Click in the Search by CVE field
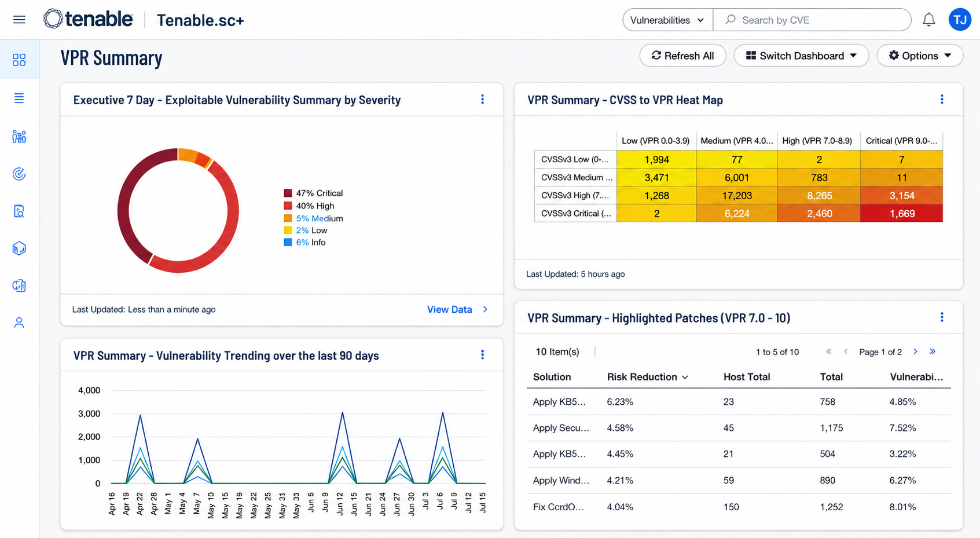The image size is (980, 538). point(812,20)
